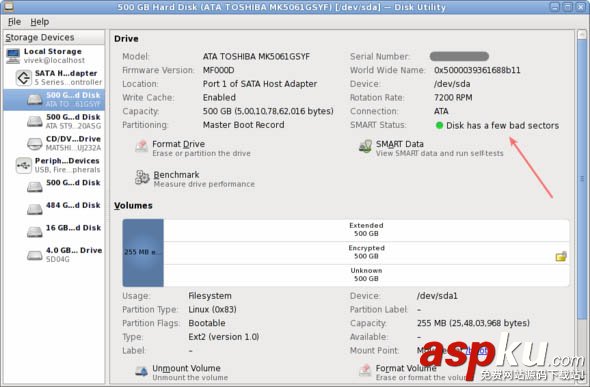Click the Format Drive icon
Screen dimensions: 590x387
[142, 146]
